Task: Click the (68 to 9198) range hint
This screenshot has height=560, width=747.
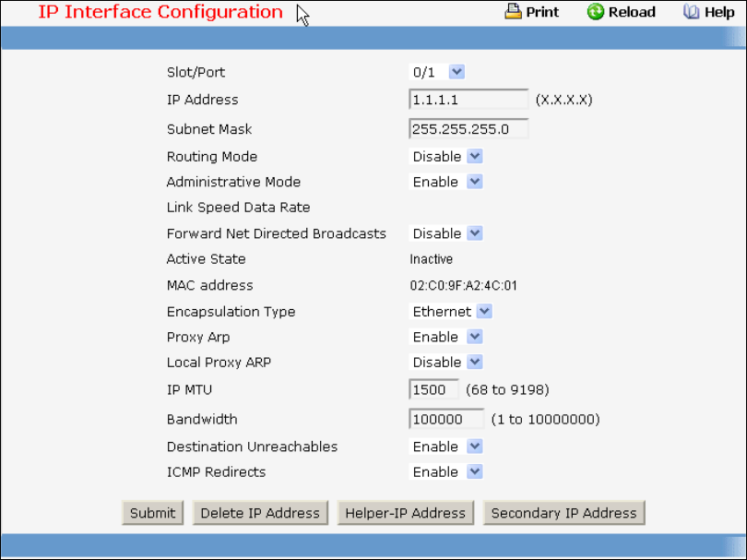Action: (x=507, y=390)
